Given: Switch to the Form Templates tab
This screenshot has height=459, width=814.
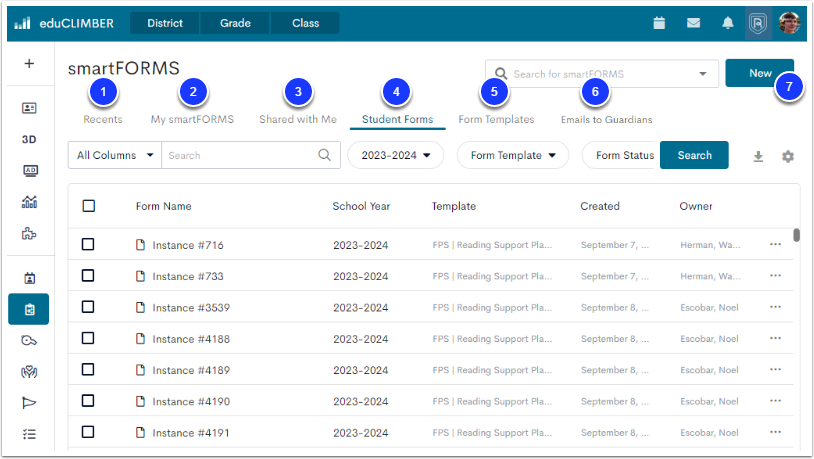Looking at the screenshot, I should [x=496, y=119].
